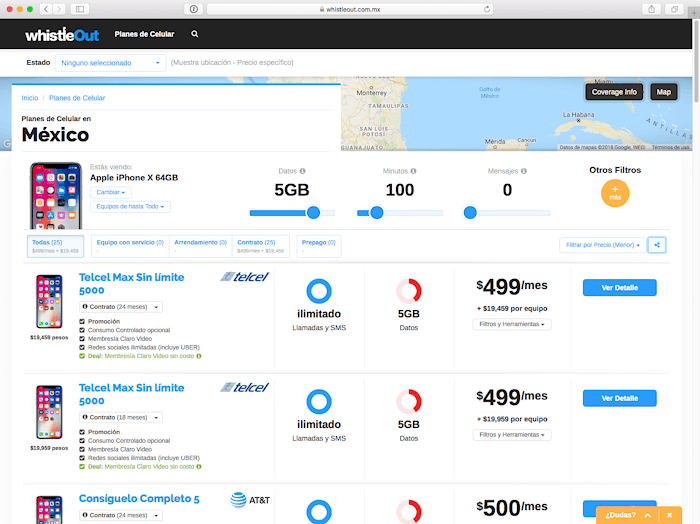Click Ver Detalle on the 18 meses plan

(x=620, y=398)
